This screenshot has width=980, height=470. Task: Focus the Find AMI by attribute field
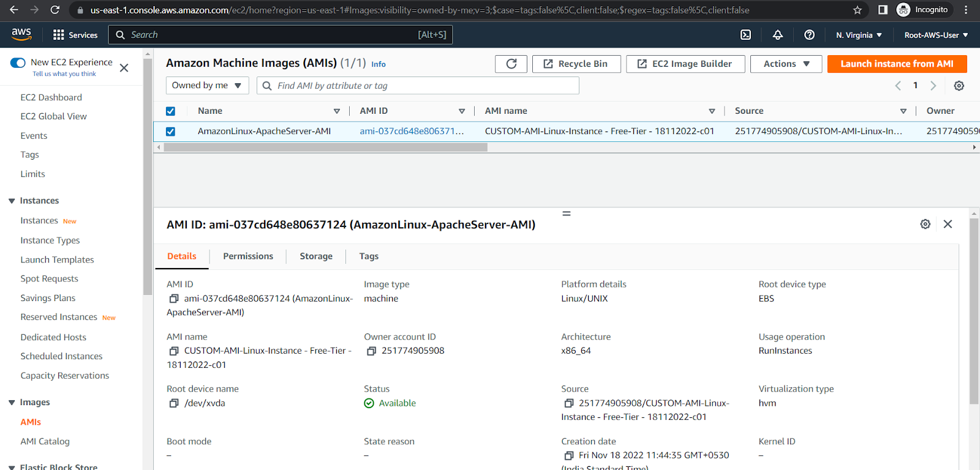coord(418,86)
